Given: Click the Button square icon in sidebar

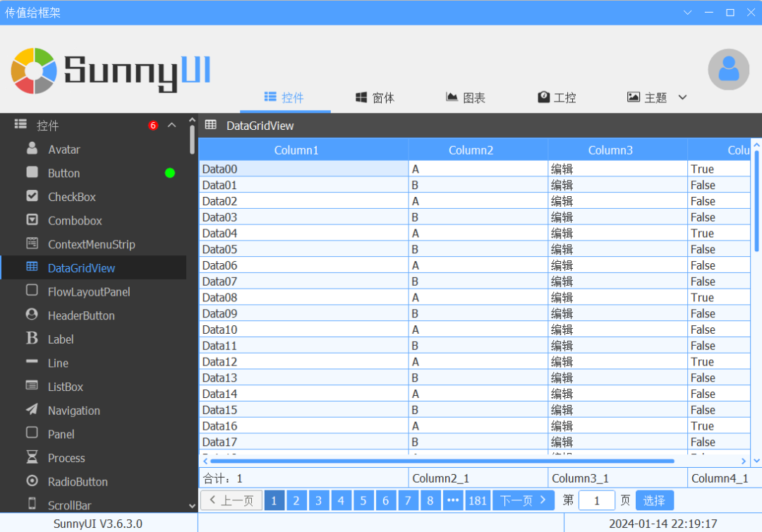Looking at the screenshot, I should point(32,172).
